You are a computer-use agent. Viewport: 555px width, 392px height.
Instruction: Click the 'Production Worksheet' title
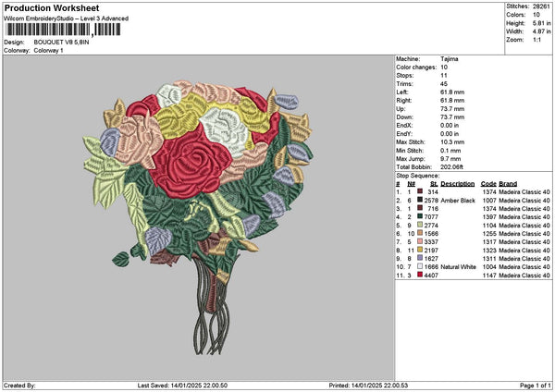tap(52, 7)
